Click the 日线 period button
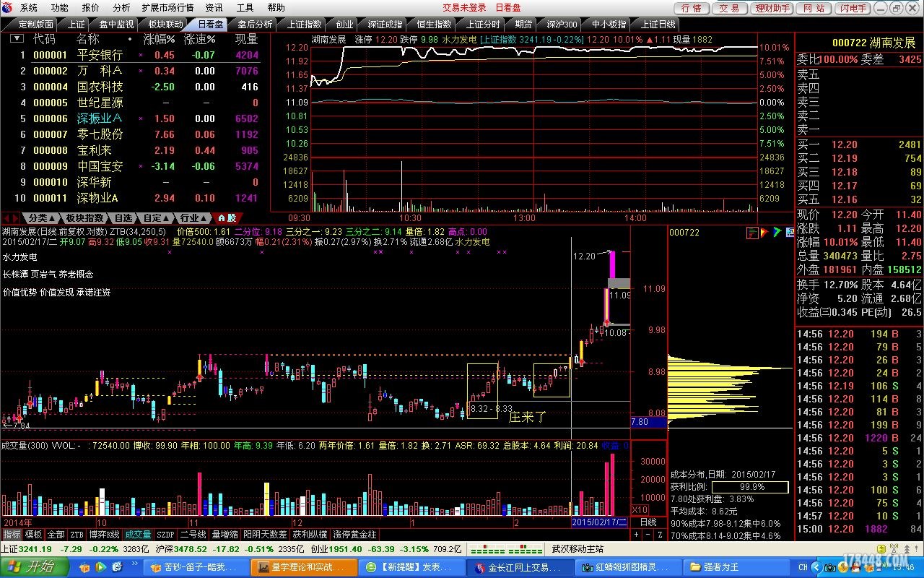 pos(648,522)
